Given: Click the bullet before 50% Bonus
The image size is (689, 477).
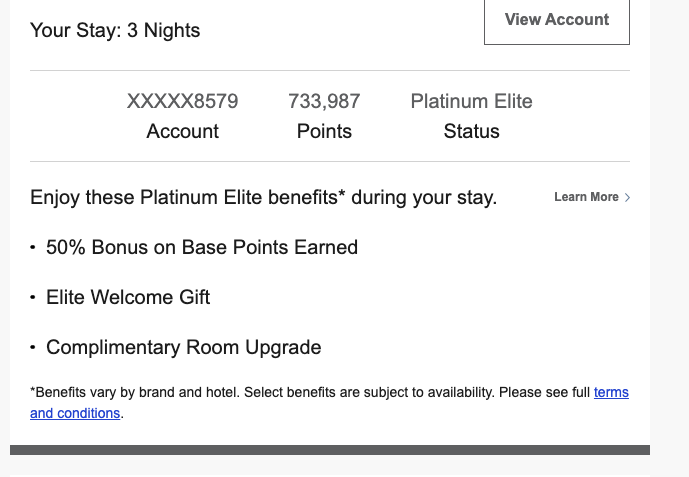Looking at the screenshot, I should coord(33,247).
